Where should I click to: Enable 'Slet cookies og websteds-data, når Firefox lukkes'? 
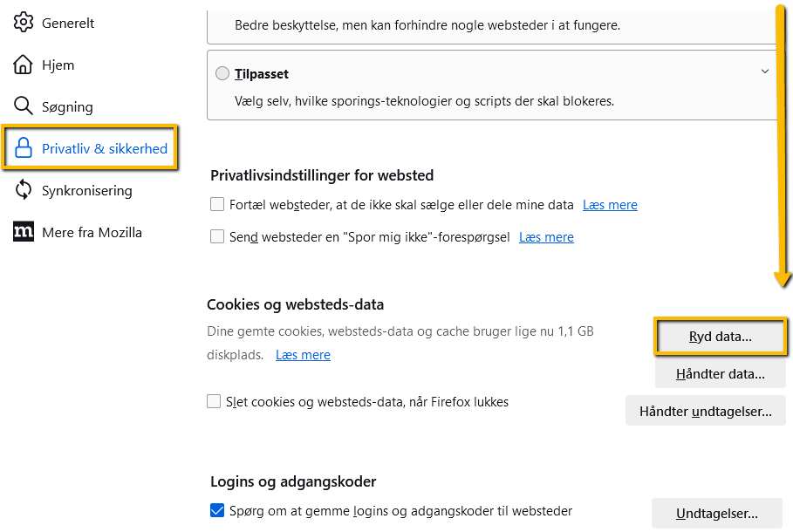(x=214, y=401)
